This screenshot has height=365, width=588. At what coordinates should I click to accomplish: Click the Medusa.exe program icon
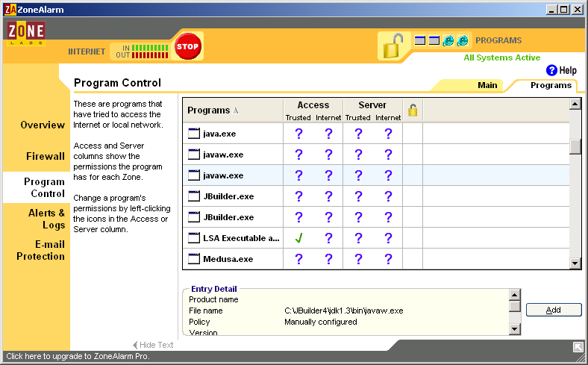[x=194, y=259]
